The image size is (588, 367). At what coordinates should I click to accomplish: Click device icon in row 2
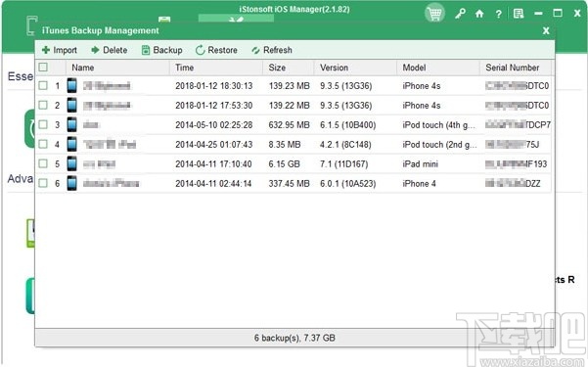[x=72, y=105]
